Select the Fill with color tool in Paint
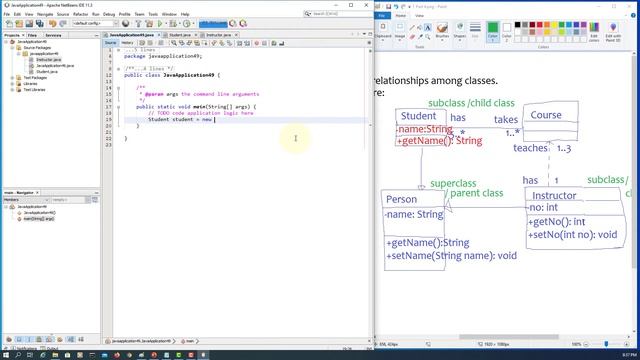The image size is (640, 360). click(x=419, y=27)
